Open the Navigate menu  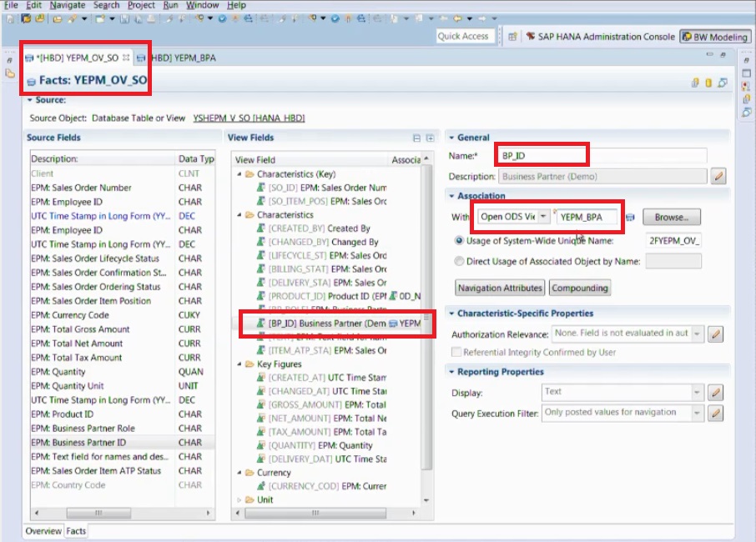pyautogui.click(x=65, y=5)
